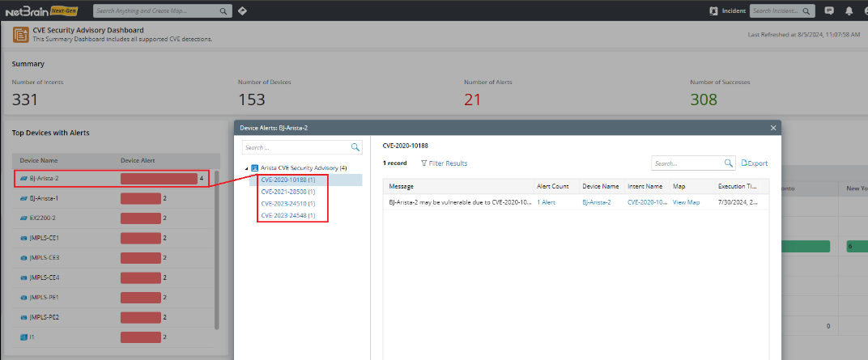The height and width of the screenshot is (360, 868).
Task: Select CVE-2023-24510 in the tree
Action: (x=288, y=204)
